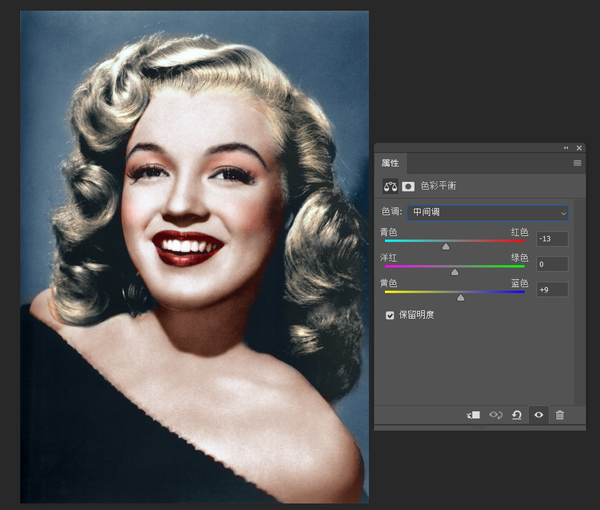Screen dimensions: 600x510
Task: Open the Properties panel menu icon
Action: pos(577,163)
